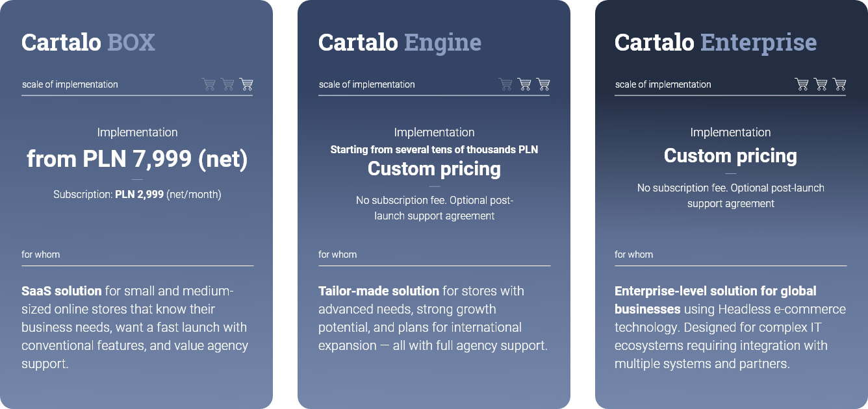Click Custom pricing in Cartalo Engine card
The height and width of the screenshot is (409, 868).
(434, 169)
